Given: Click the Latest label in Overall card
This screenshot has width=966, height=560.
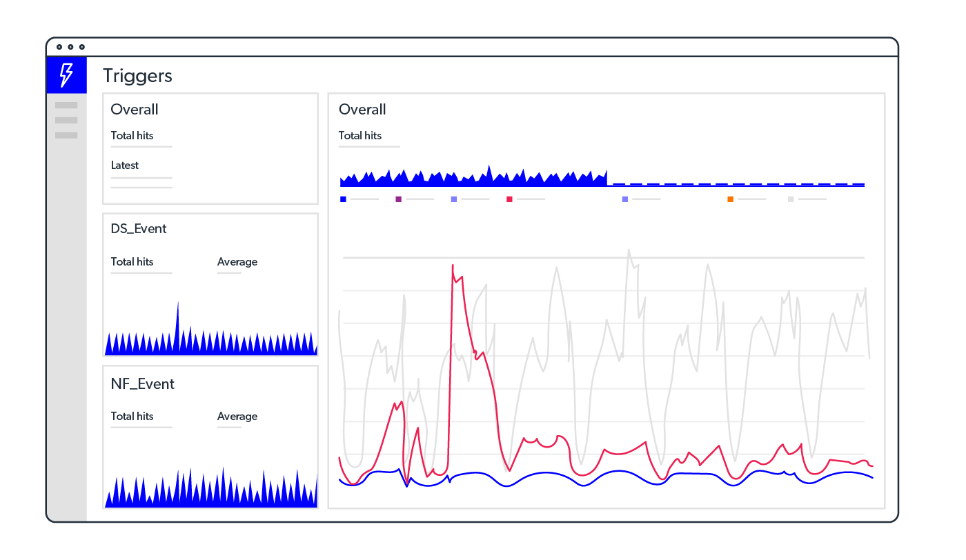Looking at the screenshot, I should (125, 166).
